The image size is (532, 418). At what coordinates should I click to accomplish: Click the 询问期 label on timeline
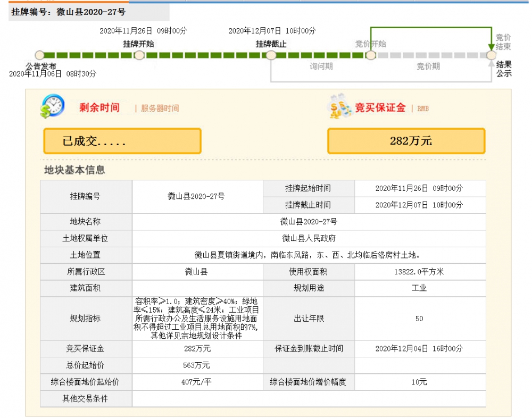(x=321, y=66)
